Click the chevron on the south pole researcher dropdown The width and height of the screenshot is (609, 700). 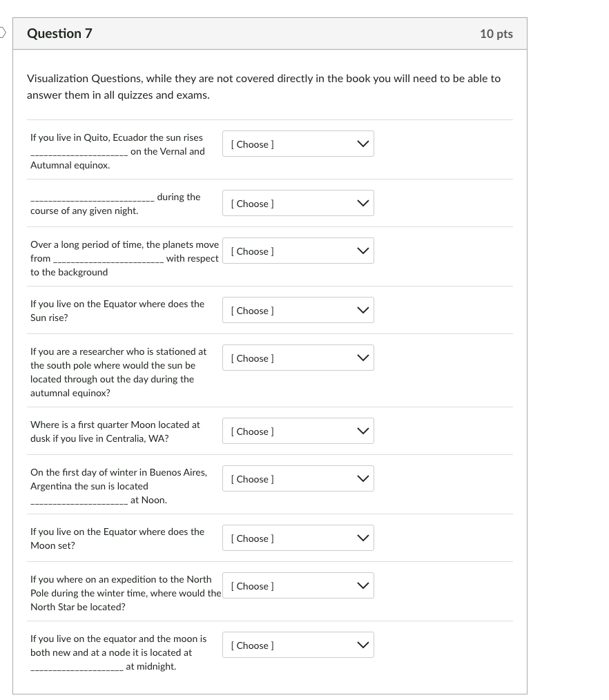pos(362,358)
